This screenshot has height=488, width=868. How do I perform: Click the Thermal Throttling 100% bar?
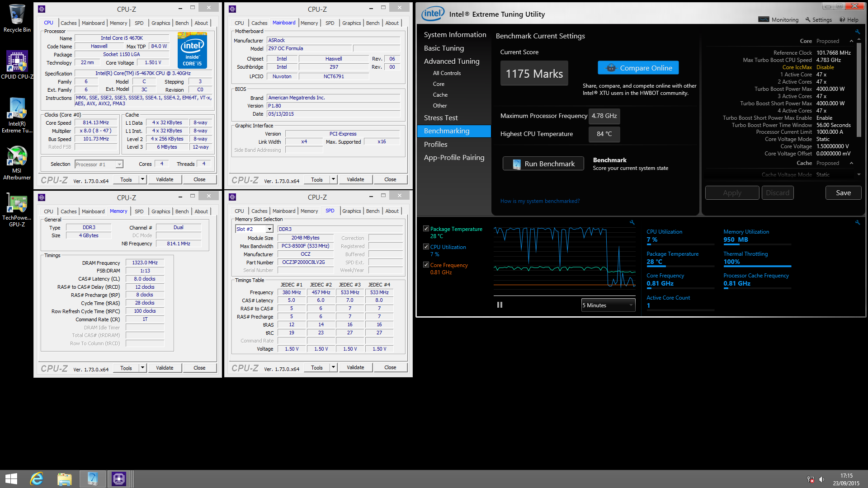757,266
